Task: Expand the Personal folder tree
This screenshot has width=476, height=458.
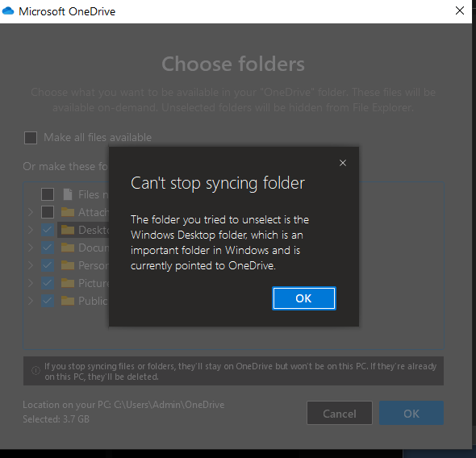Action: tap(31, 265)
